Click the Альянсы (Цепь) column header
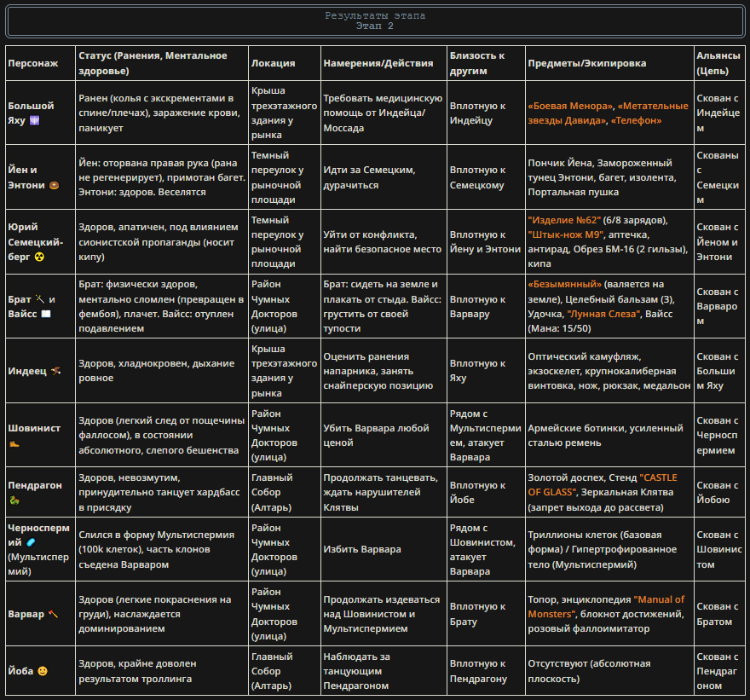Screen dimensions: 750x700 tap(719, 63)
